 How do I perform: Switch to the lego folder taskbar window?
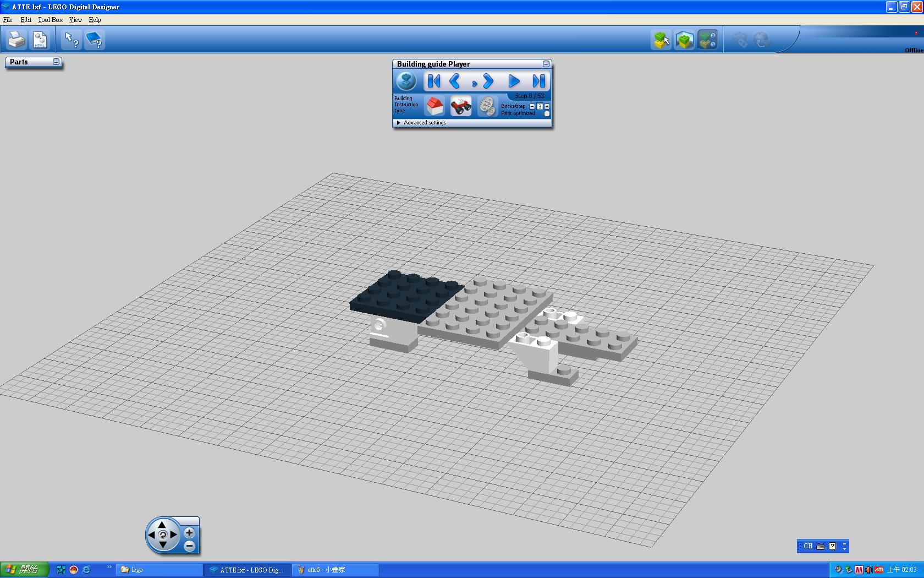[159, 570]
